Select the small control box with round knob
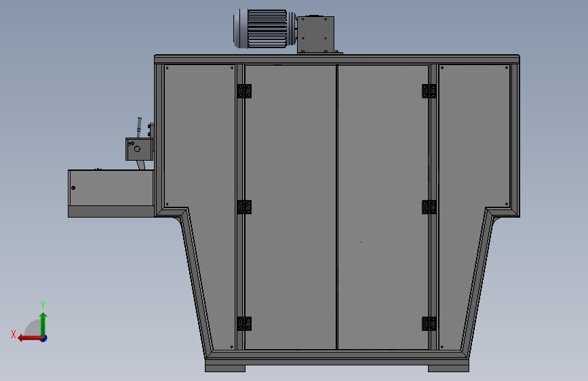The image size is (588, 381). 139,149
